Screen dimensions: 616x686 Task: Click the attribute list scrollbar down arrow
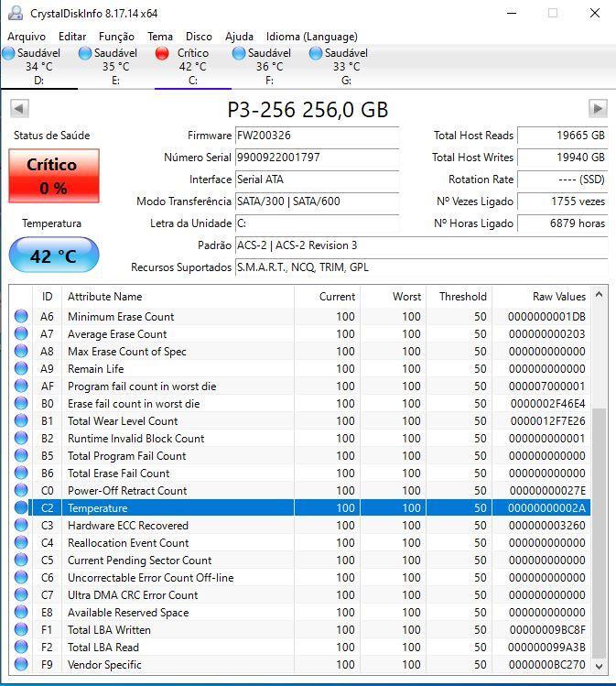tap(599, 666)
